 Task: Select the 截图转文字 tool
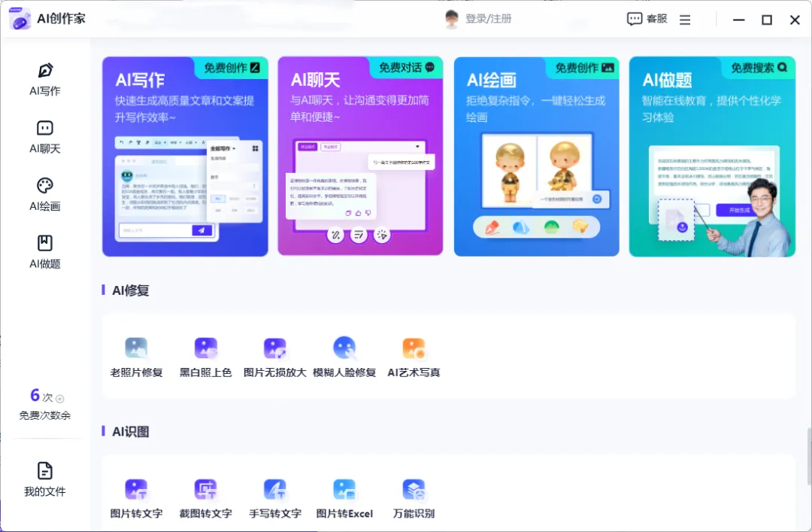(206, 497)
